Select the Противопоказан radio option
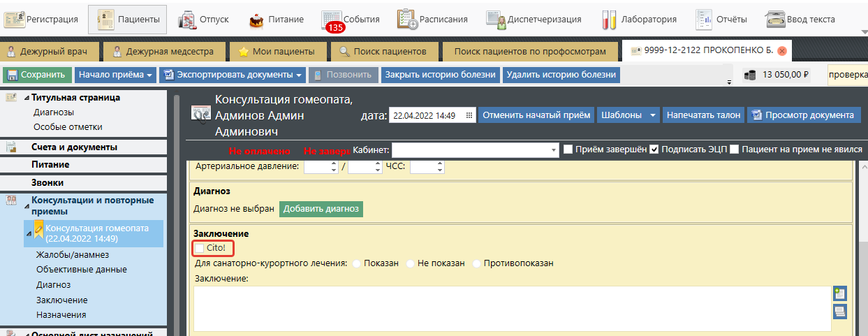The width and height of the screenshot is (868, 336). tap(477, 263)
